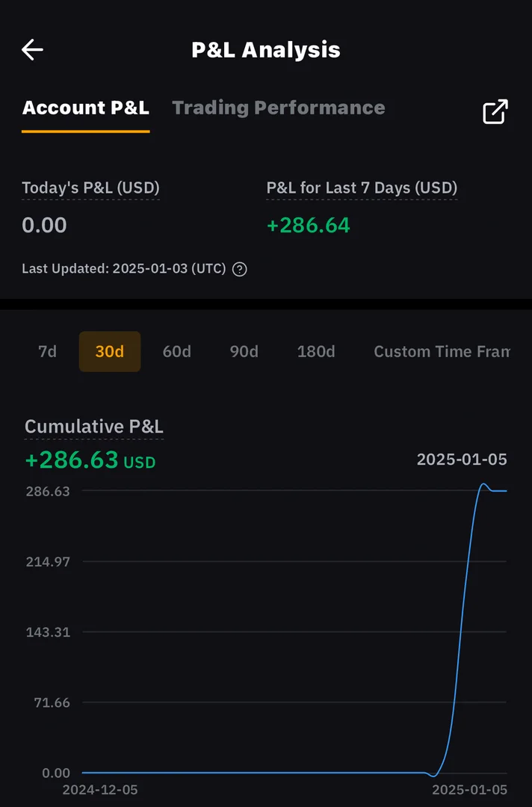The width and height of the screenshot is (532, 807).
Task: Click the P&L line chart peak
Action: coord(483,485)
